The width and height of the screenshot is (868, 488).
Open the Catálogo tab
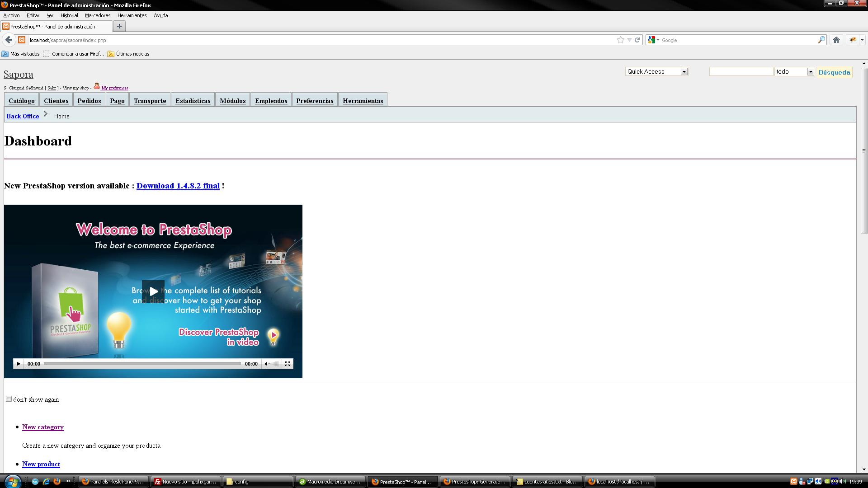[x=21, y=101]
